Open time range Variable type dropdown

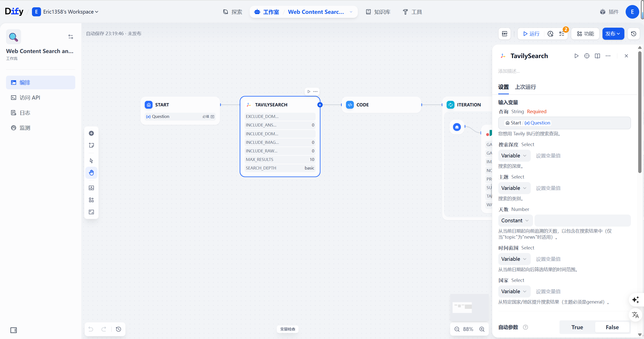[x=514, y=259]
